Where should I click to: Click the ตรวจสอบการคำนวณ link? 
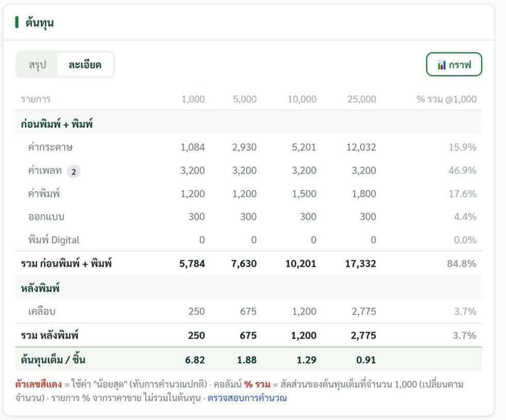[247, 398]
